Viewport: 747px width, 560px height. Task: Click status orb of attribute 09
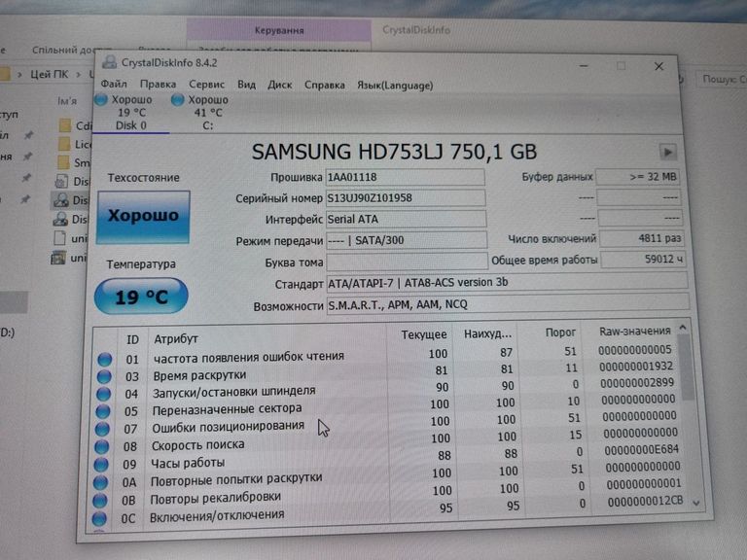101,465
